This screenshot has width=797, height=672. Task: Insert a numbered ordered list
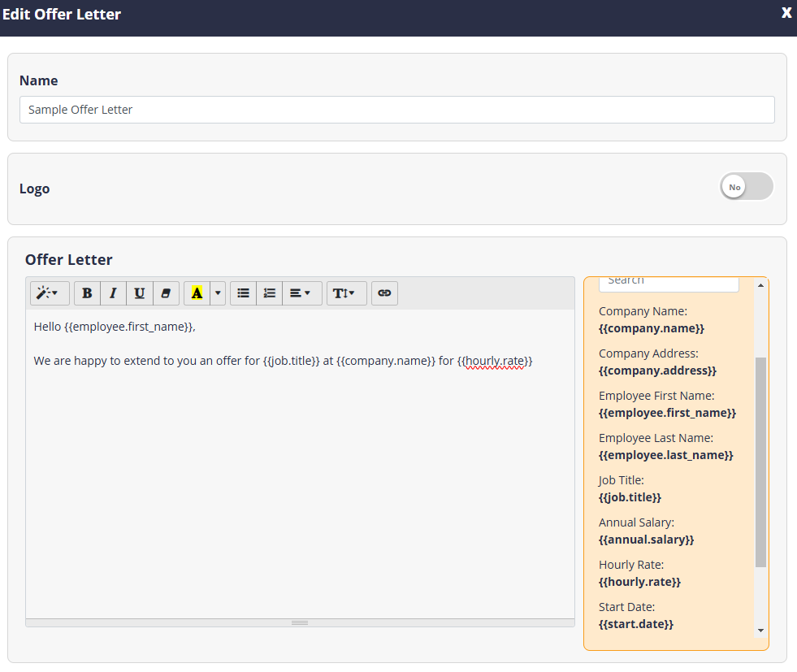point(269,293)
